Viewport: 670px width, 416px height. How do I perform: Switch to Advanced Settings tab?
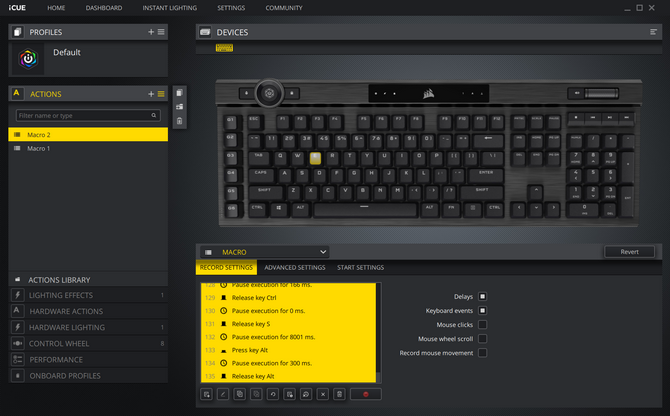pos(295,267)
